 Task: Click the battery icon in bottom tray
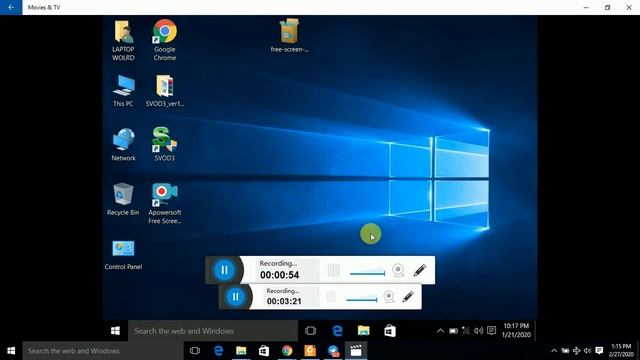click(x=565, y=351)
